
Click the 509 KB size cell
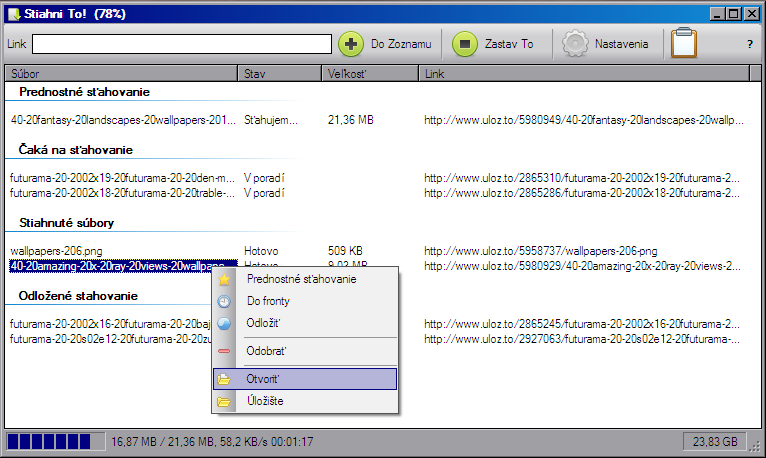coord(345,251)
